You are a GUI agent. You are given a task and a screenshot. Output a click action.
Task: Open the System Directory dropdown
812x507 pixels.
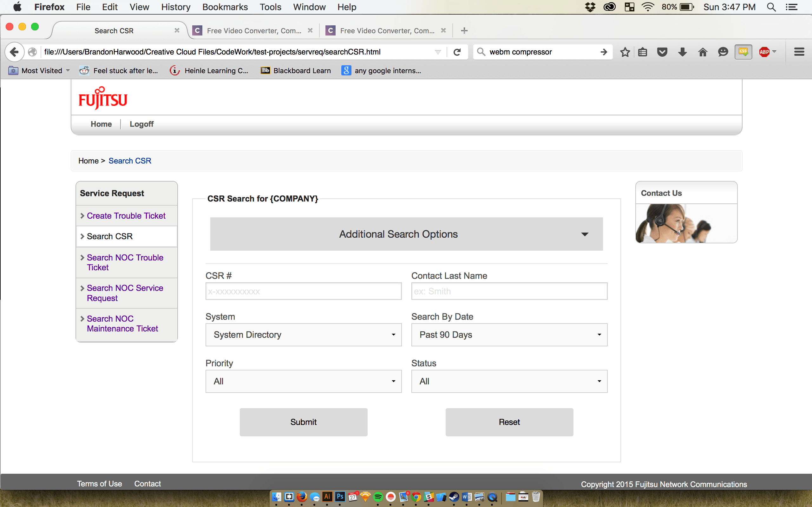(303, 335)
